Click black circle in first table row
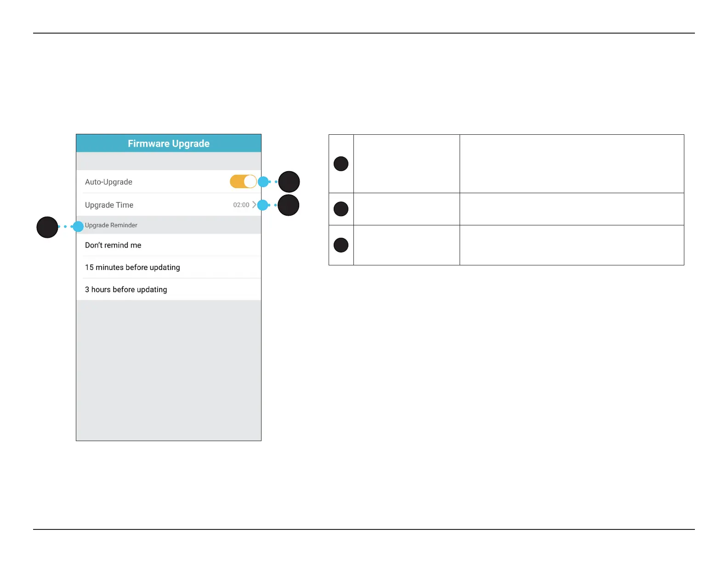Screen dimensions: 728x563 (x=341, y=164)
